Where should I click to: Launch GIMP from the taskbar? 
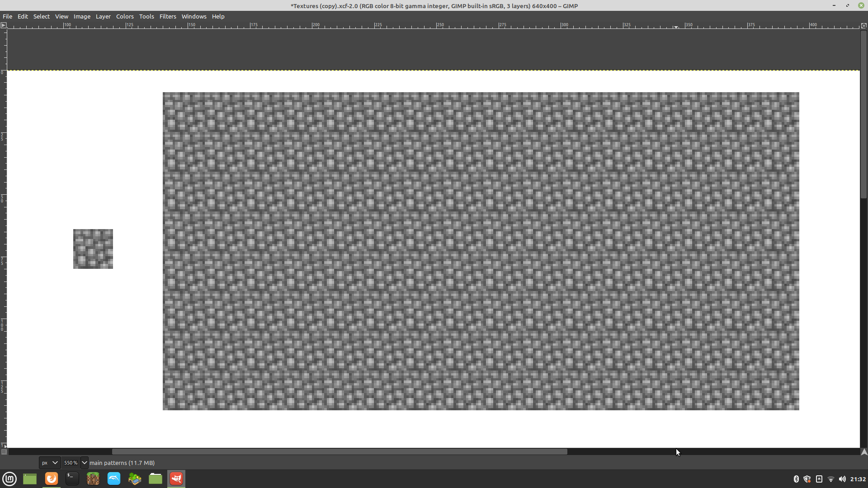tap(176, 479)
